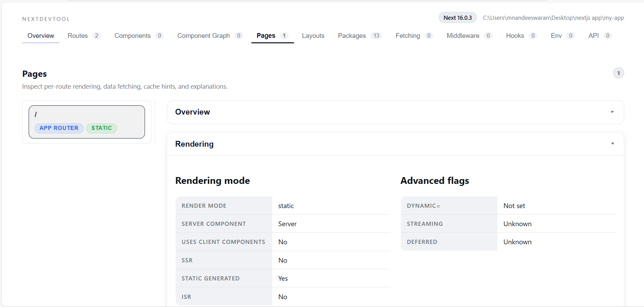Image resolution: width=644 pixels, height=307 pixels.
Task: Open the Packages tab showing 13 items
Action: click(352, 35)
